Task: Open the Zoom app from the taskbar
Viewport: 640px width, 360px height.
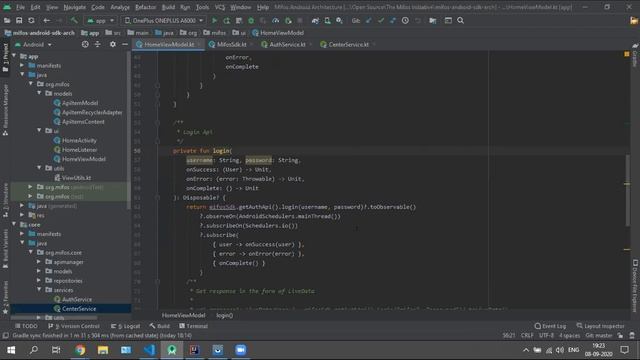Action: (241, 350)
